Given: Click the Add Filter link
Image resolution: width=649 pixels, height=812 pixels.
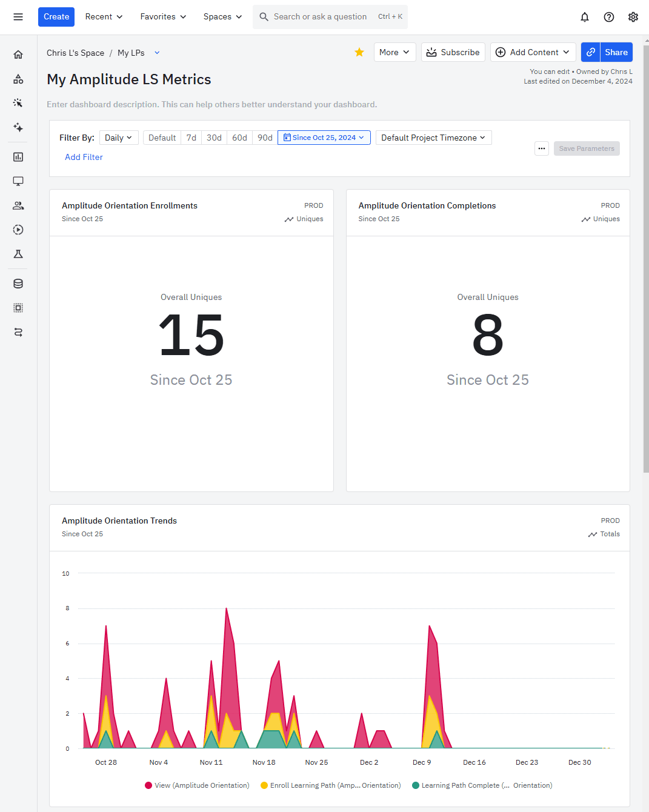Looking at the screenshot, I should tap(84, 157).
